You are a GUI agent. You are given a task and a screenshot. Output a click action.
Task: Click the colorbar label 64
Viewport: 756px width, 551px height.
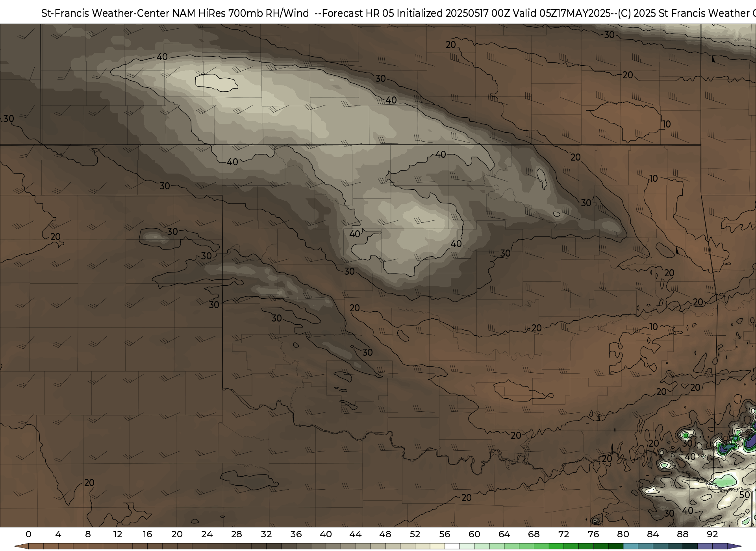click(x=504, y=534)
